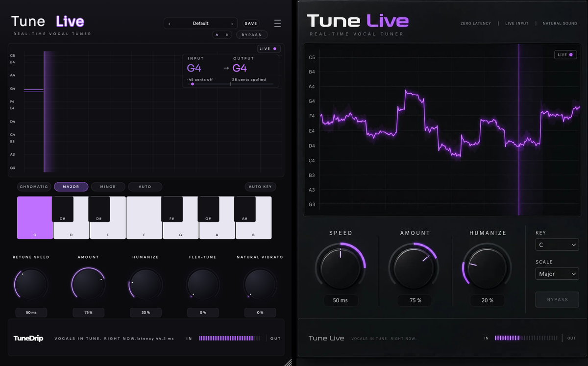Open the Default preset selector
This screenshot has height=366, width=588.
[x=200, y=24]
